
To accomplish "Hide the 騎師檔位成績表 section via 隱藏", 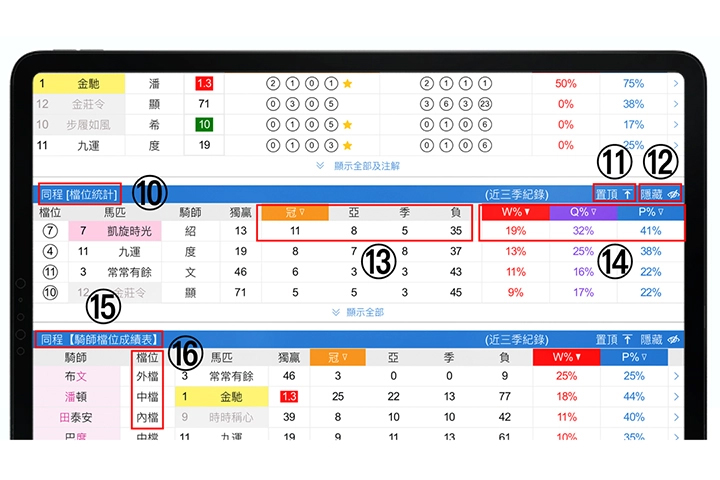I will 660,339.
